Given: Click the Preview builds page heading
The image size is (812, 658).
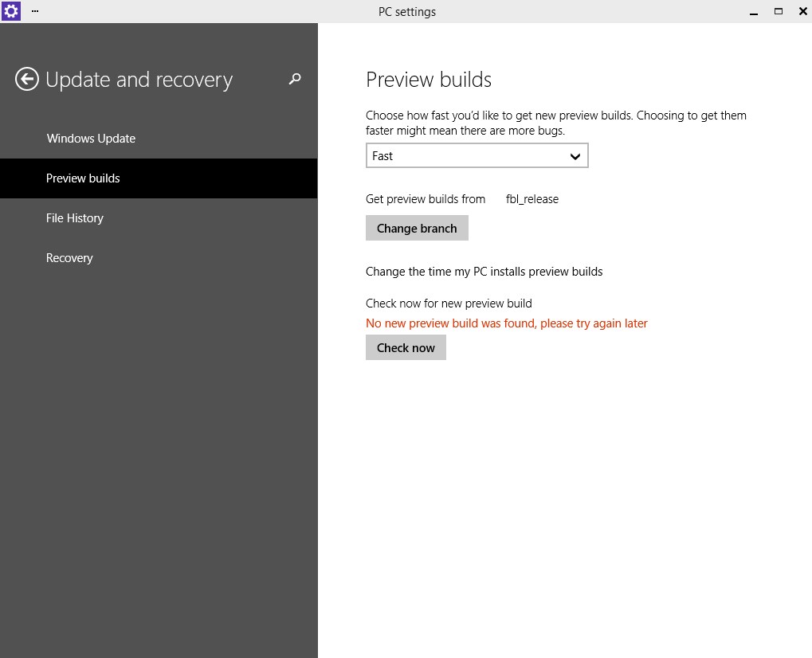Looking at the screenshot, I should coord(429,80).
